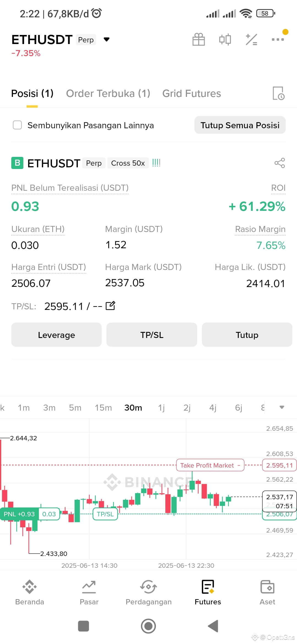Select the 15m chart interval
The image size is (297, 644).
pyautogui.click(x=103, y=408)
